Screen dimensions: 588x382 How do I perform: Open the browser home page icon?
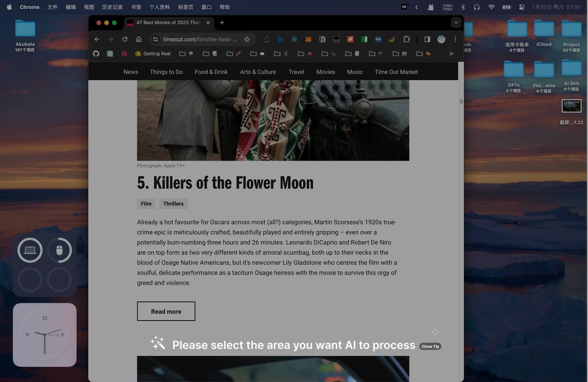click(x=139, y=39)
